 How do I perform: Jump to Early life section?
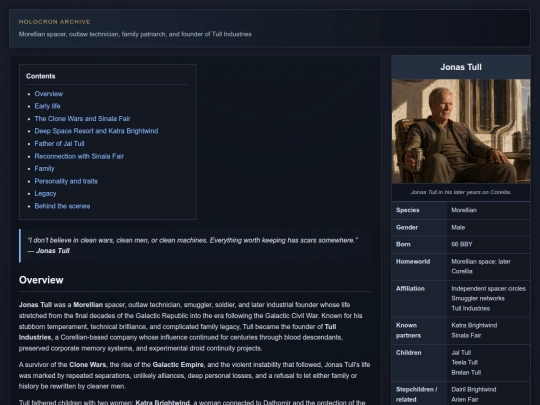pyautogui.click(x=47, y=106)
